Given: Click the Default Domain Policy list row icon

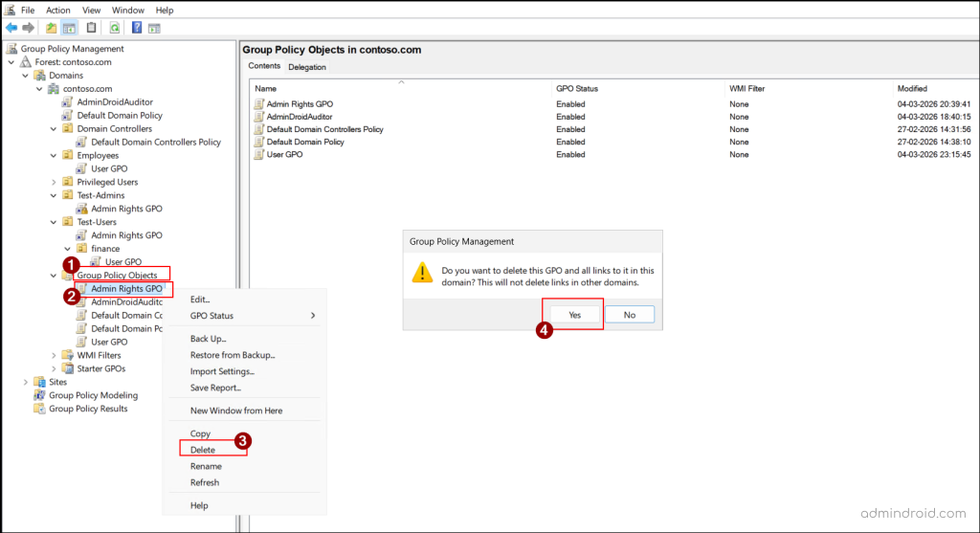Looking at the screenshot, I should point(258,142).
